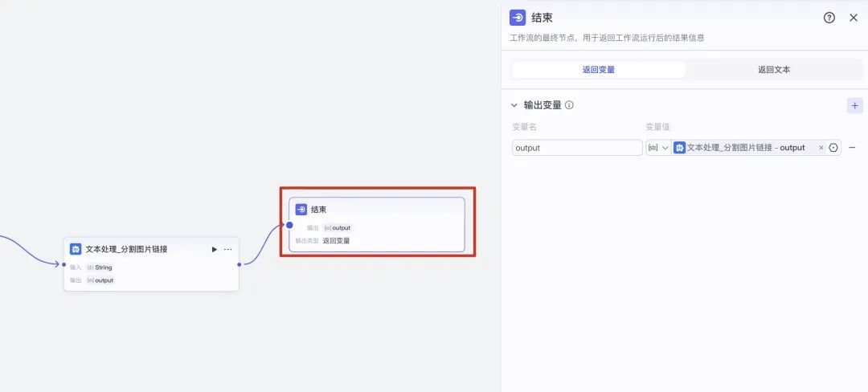Click the 结束 title in panel header
The image size is (868, 392).
tap(542, 18)
